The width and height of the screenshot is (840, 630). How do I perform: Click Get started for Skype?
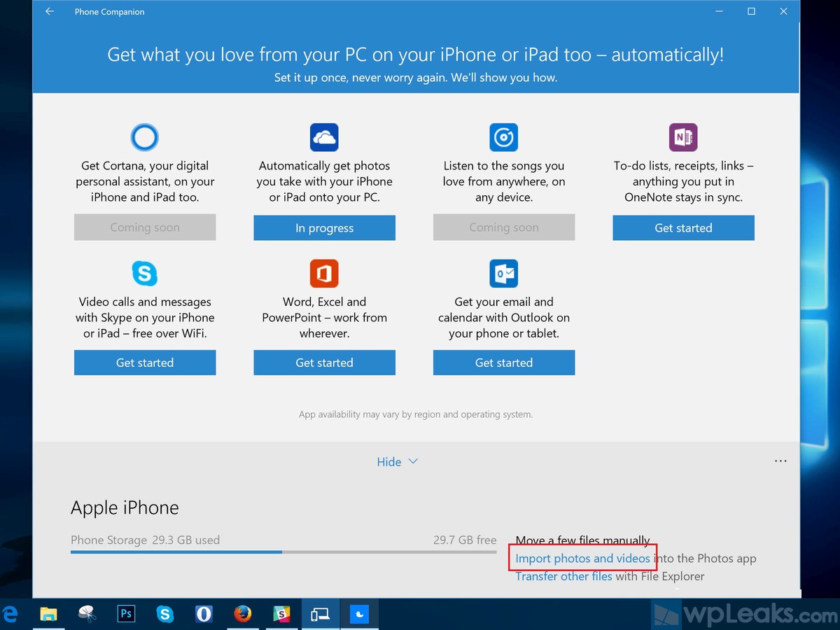[145, 363]
